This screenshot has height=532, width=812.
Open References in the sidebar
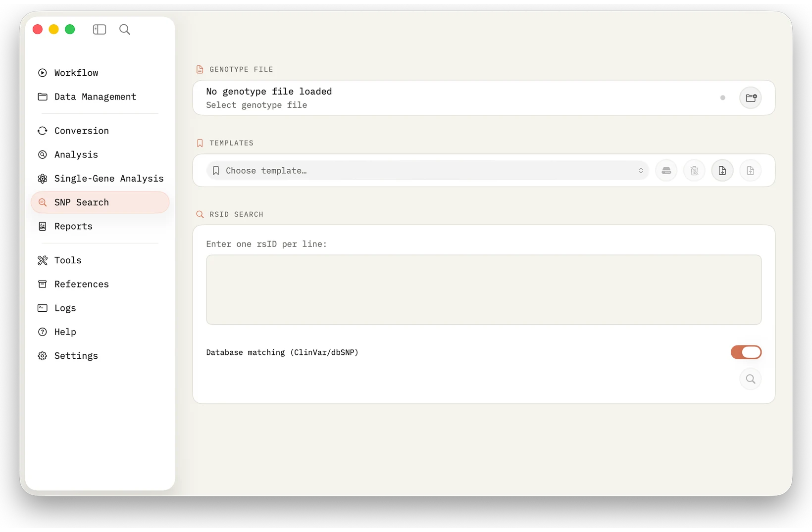[100, 284]
